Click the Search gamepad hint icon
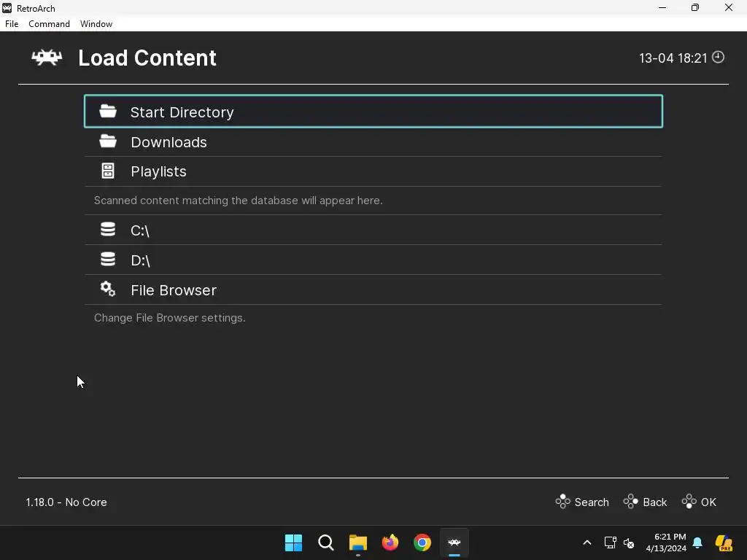This screenshot has width=747, height=560. (x=562, y=502)
